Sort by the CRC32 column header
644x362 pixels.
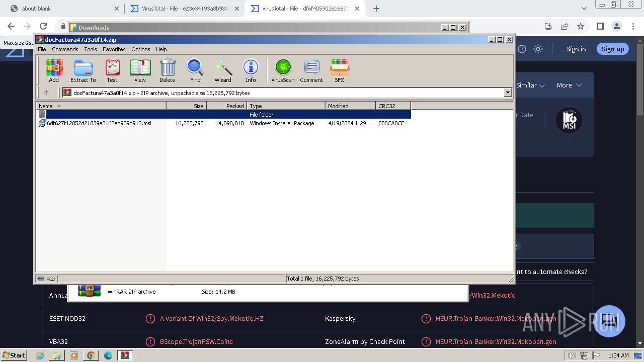click(393, 106)
